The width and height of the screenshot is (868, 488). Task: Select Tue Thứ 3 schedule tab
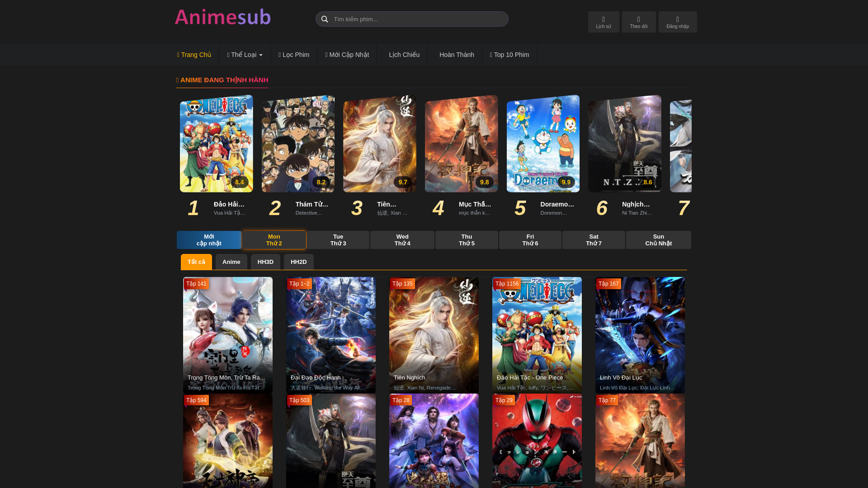(338, 240)
